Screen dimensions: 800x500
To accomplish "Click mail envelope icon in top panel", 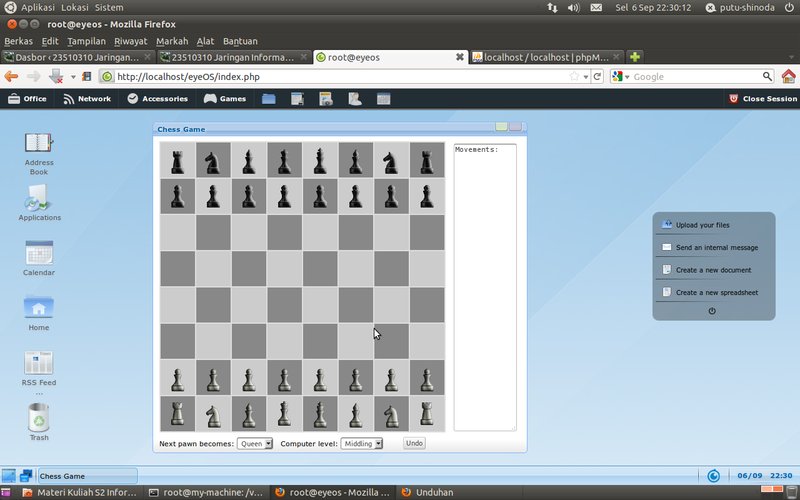I will pos(596,8).
